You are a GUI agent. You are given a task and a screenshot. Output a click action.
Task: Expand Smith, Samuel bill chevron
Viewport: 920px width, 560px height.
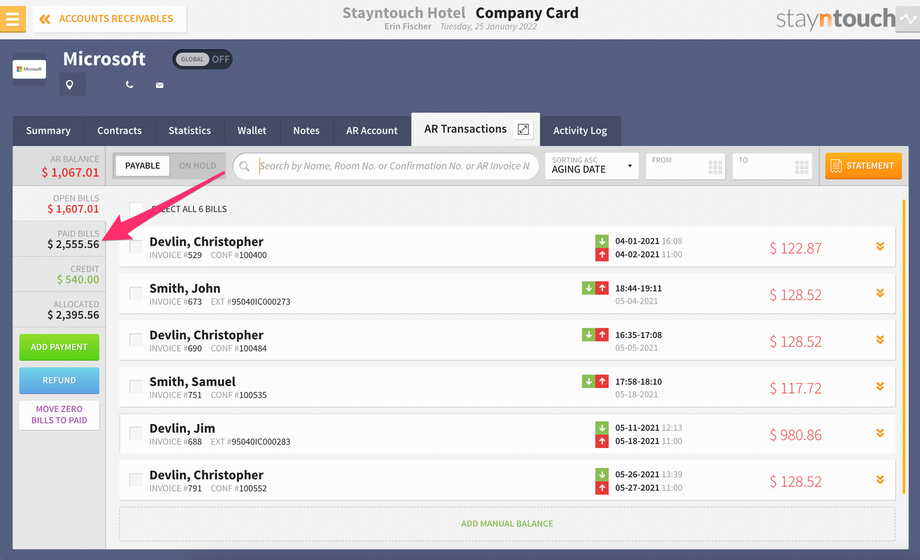(x=880, y=386)
